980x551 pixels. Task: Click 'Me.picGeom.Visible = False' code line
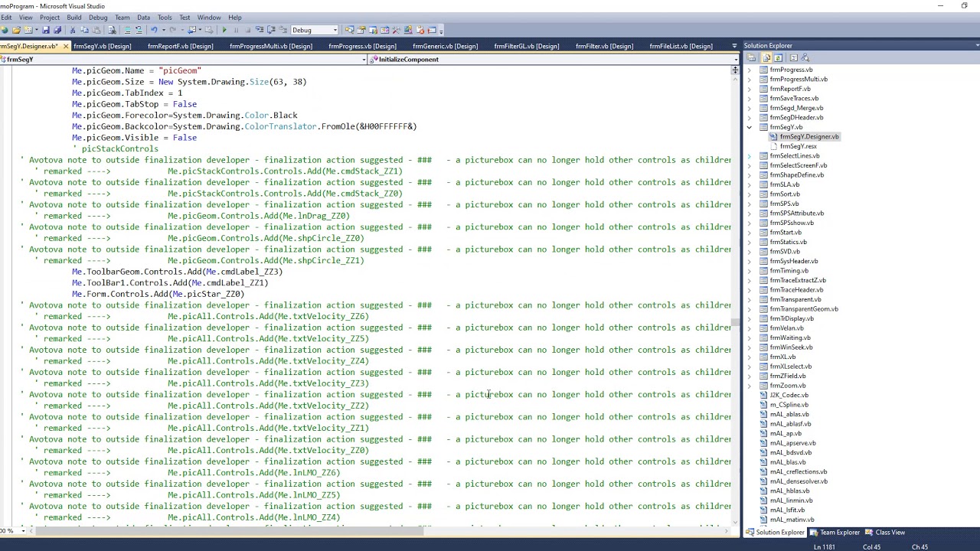click(x=134, y=138)
